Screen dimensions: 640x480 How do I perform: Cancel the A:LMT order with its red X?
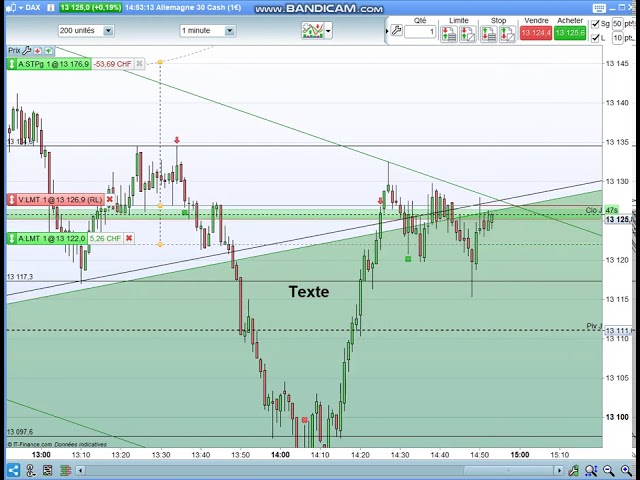pyautogui.click(x=129, y=238)
